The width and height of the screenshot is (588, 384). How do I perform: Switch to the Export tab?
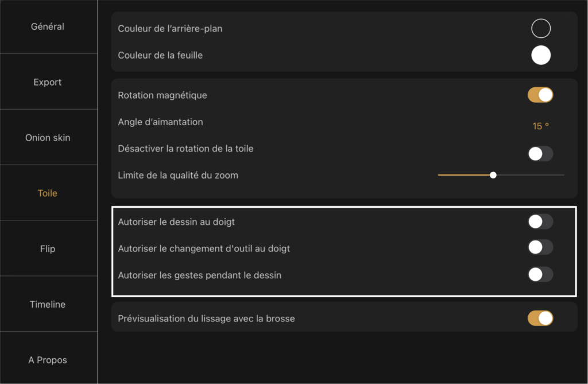coord(48,82)
